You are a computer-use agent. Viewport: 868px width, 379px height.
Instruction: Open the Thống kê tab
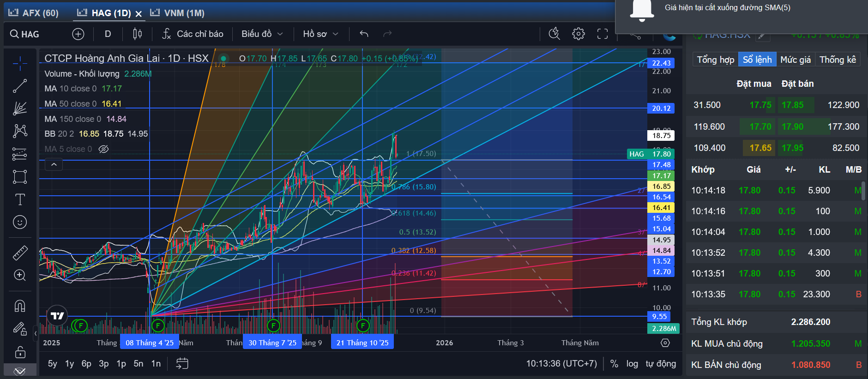pos(838,60)
